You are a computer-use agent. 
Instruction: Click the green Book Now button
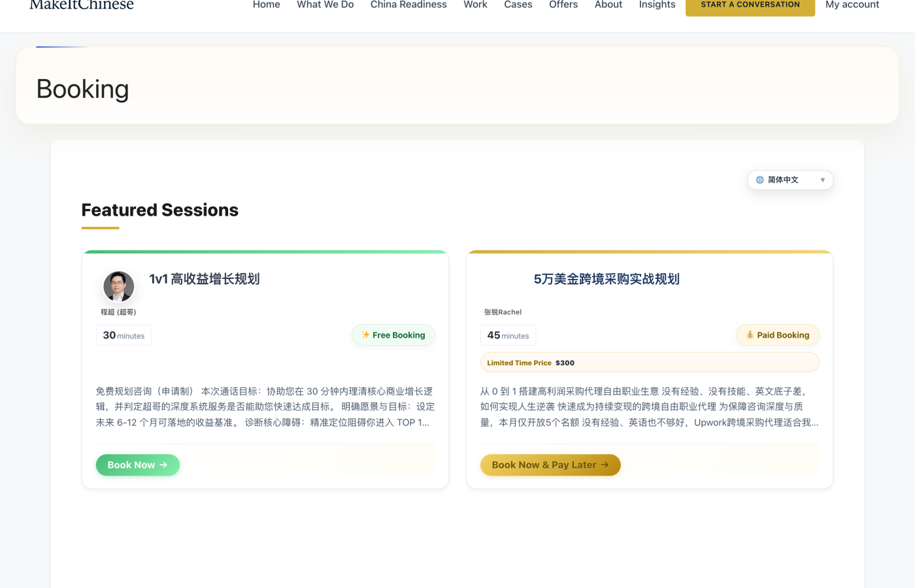coord(138,465)
